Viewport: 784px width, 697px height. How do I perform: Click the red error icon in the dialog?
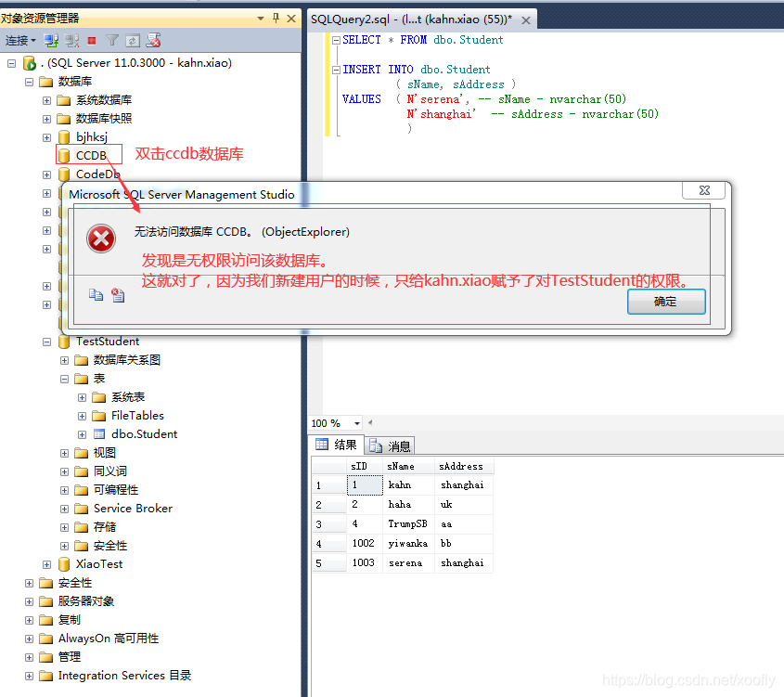click(x=101, y=239)
